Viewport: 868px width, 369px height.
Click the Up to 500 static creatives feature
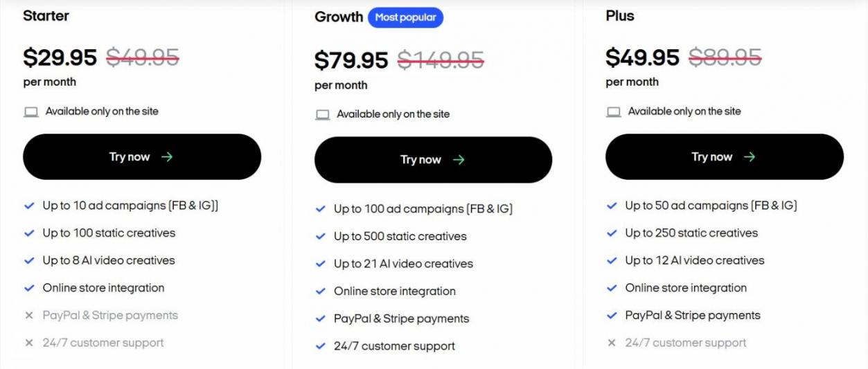point(400,236)
